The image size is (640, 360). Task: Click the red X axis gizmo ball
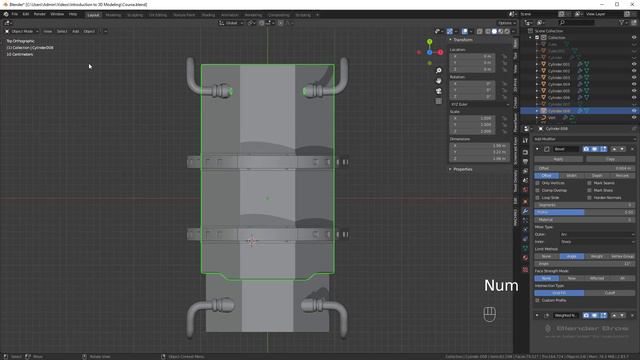tap(440, 52)
